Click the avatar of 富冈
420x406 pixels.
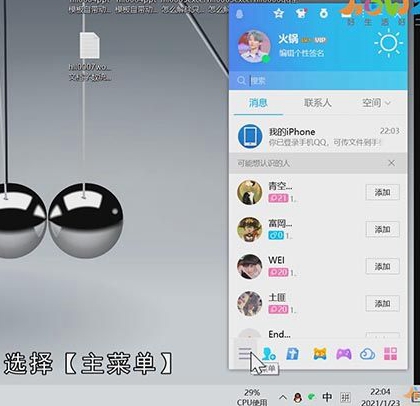250,229
